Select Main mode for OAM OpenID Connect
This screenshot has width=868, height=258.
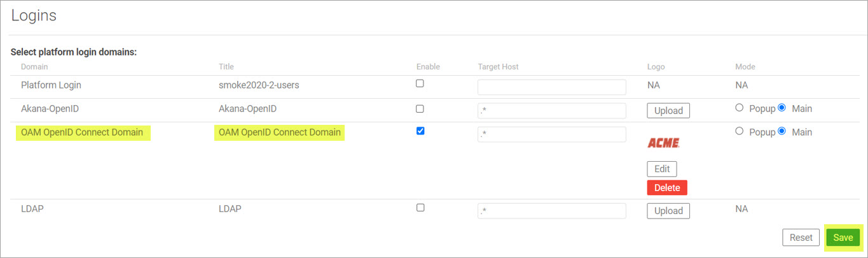pyautogui.click(x=782, y=131)
